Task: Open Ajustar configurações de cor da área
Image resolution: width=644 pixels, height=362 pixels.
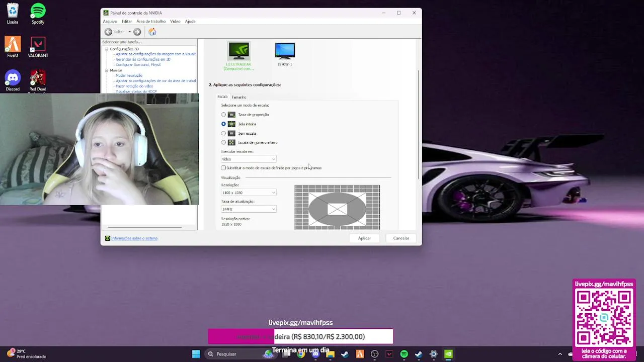Action: 155,81
